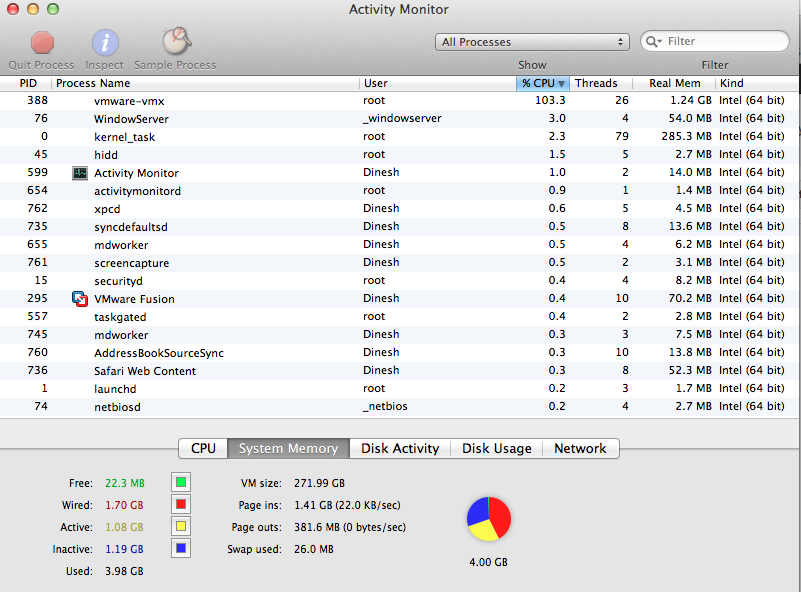
Task: Select the WindowServer process row
Action: coord(398,119)
